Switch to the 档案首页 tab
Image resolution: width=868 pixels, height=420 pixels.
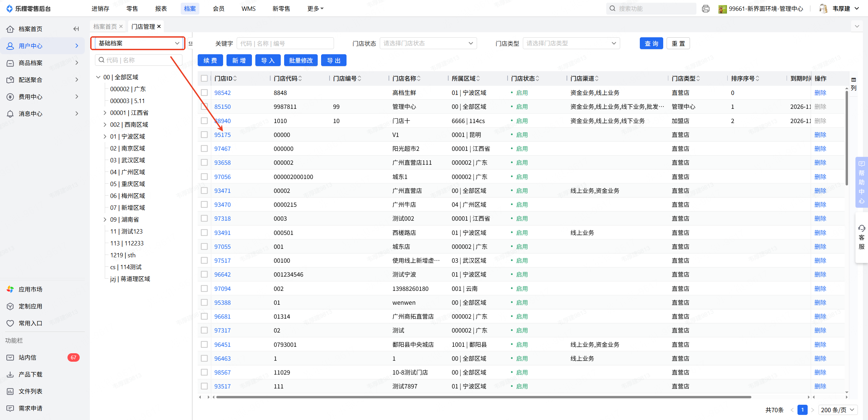coord(105,26)
